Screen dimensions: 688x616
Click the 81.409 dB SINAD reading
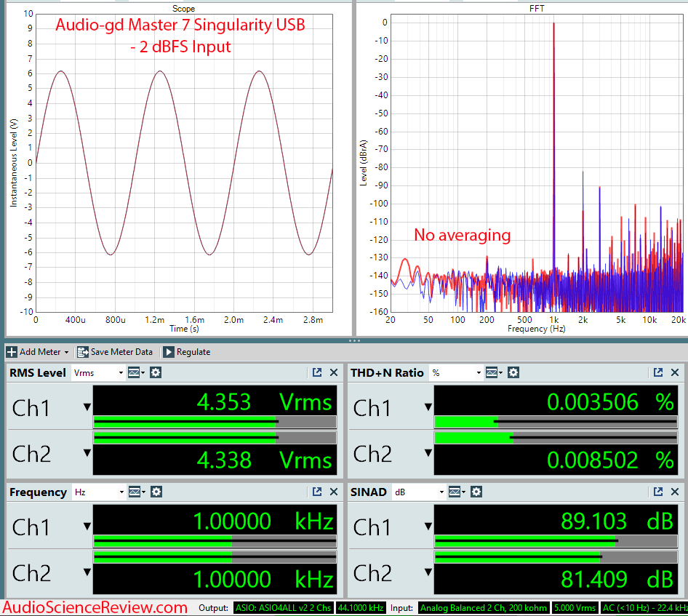tap(617, 579)
